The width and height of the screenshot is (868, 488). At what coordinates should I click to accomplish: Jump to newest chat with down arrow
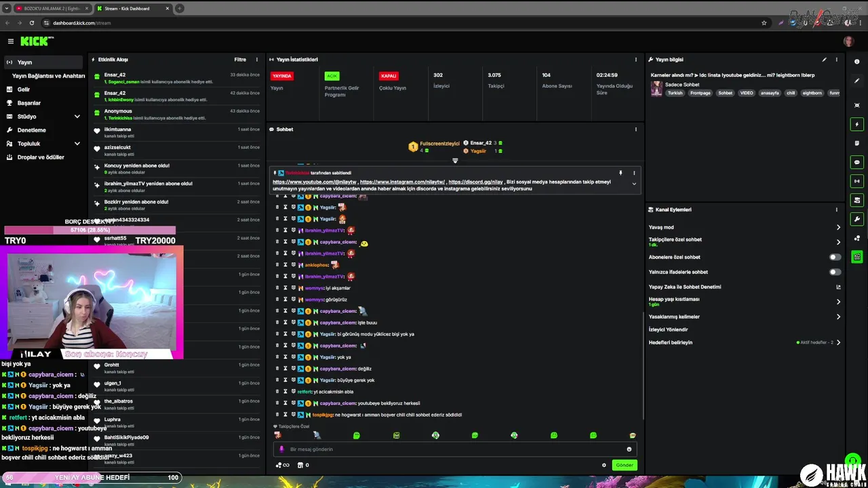click(455, 161)
